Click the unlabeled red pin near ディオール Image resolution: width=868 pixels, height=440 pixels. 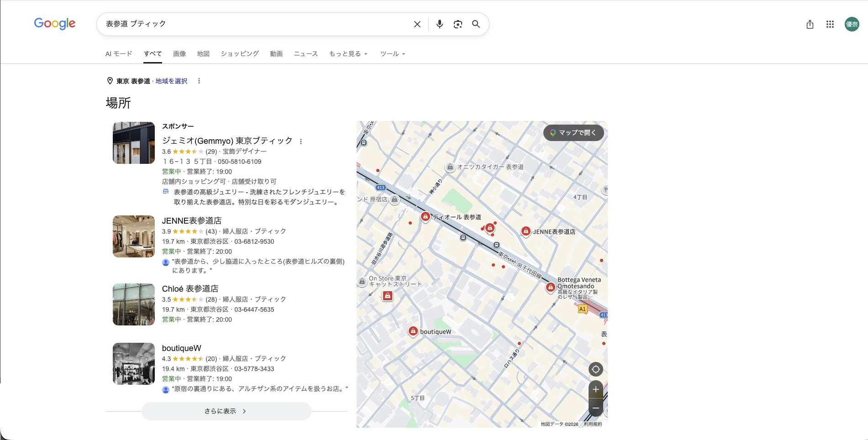click(489, 227)
